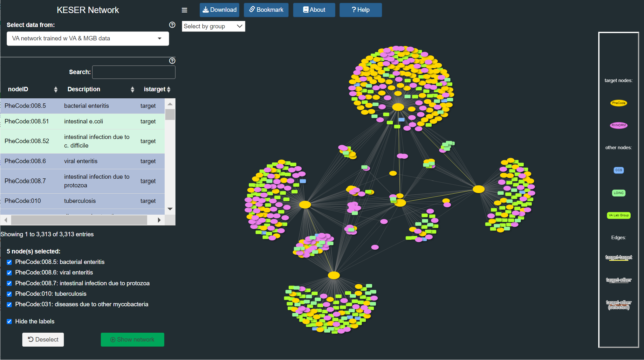Sort table by nodeID column arrows
Viewport: 644px width, 360px height.
(x=56, y=89)
